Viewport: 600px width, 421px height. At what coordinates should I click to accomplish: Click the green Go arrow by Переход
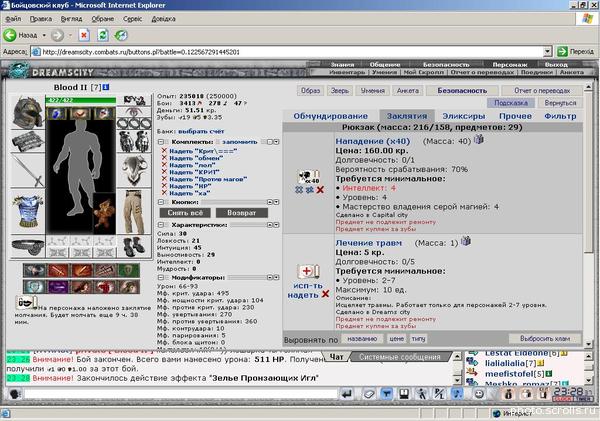(x=562, y=51)
